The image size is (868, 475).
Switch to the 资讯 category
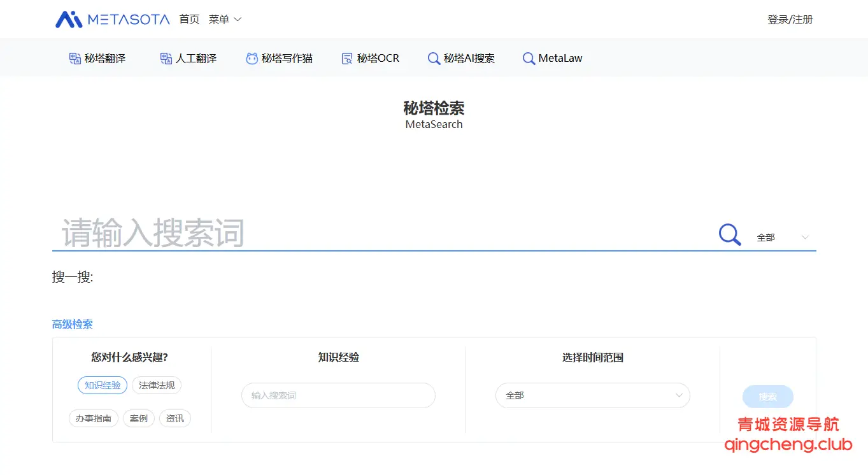point(174,418)
